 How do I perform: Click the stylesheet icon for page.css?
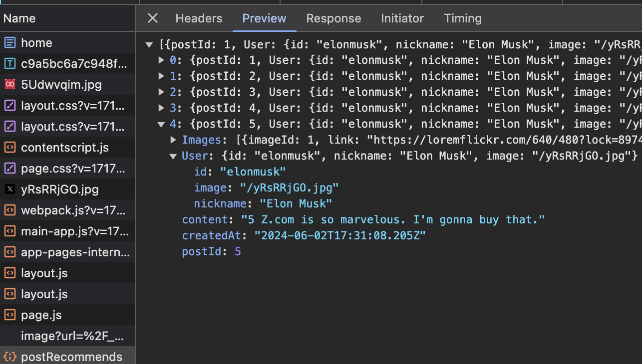tap(9, 169)
